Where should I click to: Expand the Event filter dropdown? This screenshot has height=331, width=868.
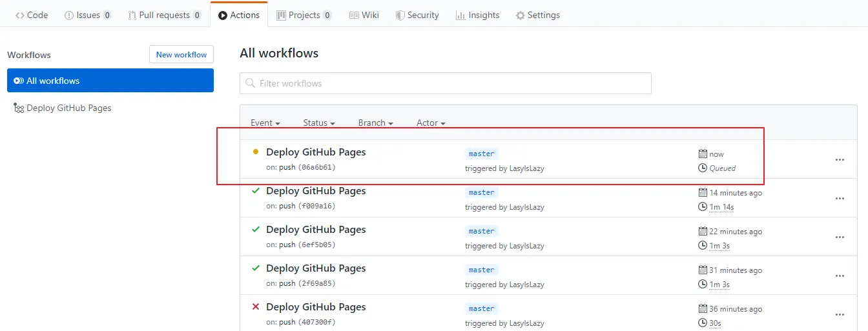click(x=265, y=123)
